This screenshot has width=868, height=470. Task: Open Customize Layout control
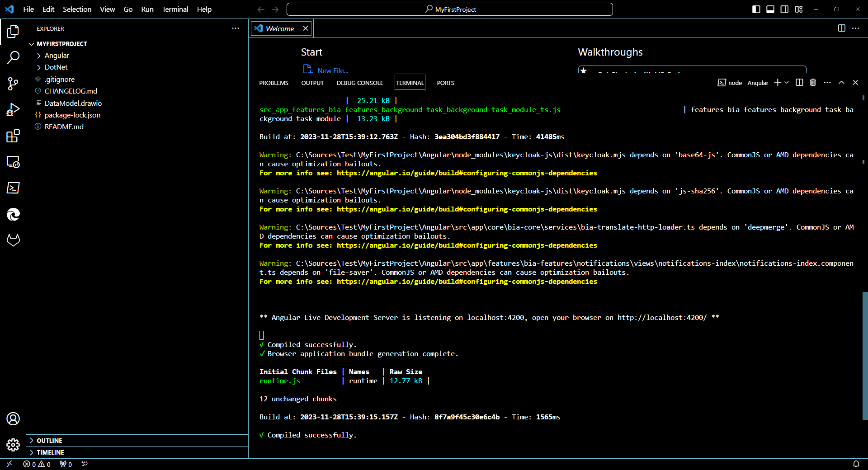click(x=799, y=9)
